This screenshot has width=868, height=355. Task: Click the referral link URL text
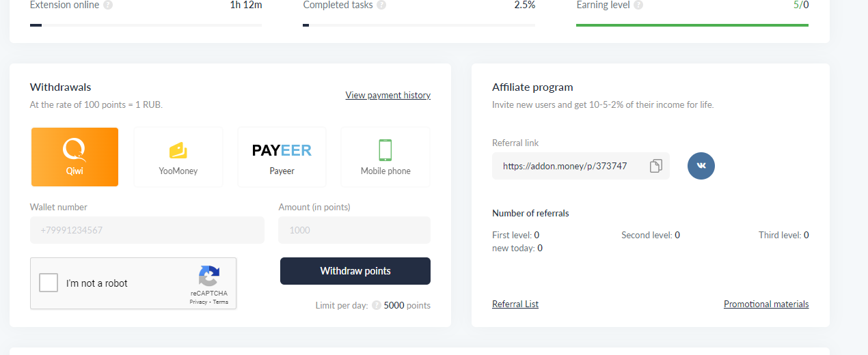point(565,166)
